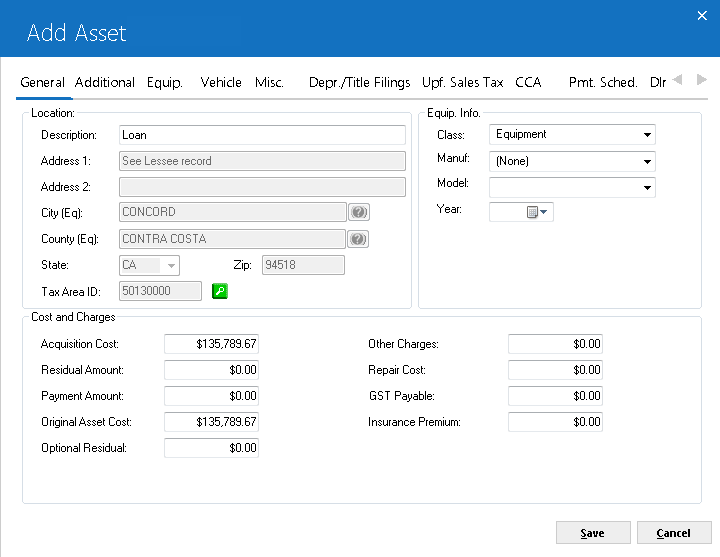Click the Add Asset title text
The width and height of the screenshot is (720, 557).
click(77, 33)
